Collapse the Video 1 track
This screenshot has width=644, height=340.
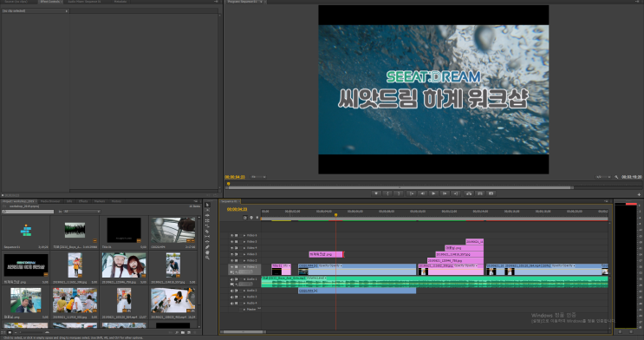[x=244, y=267]
